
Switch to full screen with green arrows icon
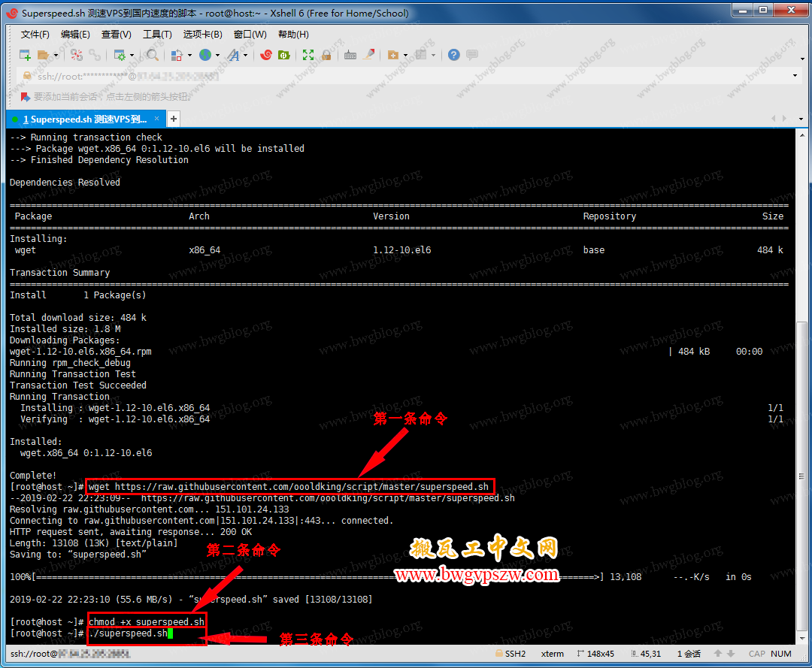[308, 55]
